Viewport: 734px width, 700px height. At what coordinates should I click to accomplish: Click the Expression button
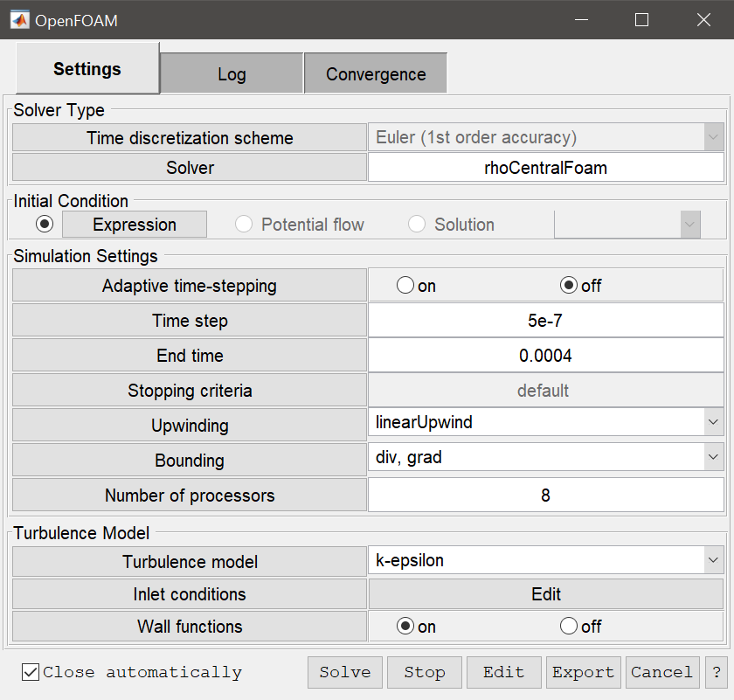tap(135, 225)
